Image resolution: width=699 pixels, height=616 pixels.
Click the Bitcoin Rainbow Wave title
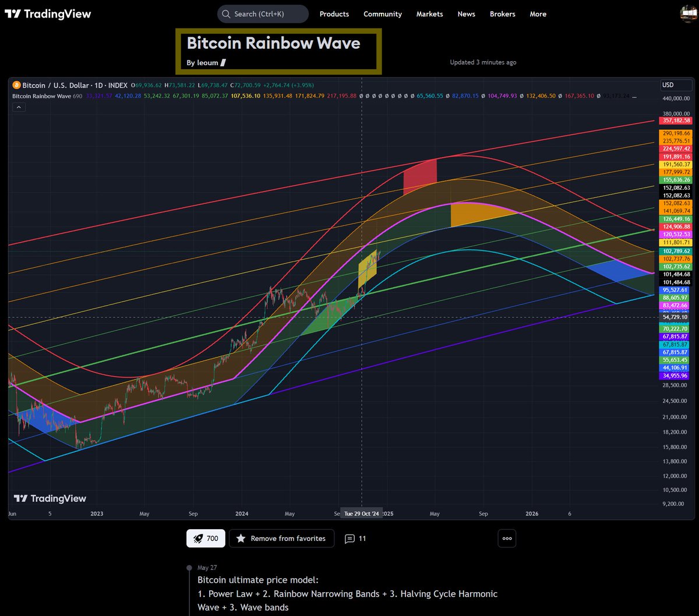click(273, 43)
